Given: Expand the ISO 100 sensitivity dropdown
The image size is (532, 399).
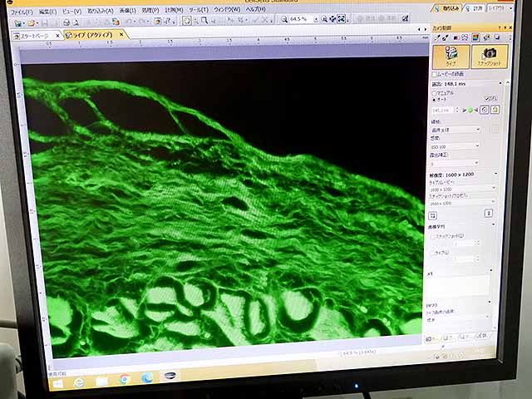Looking at the screenshot, I should 454,147.
